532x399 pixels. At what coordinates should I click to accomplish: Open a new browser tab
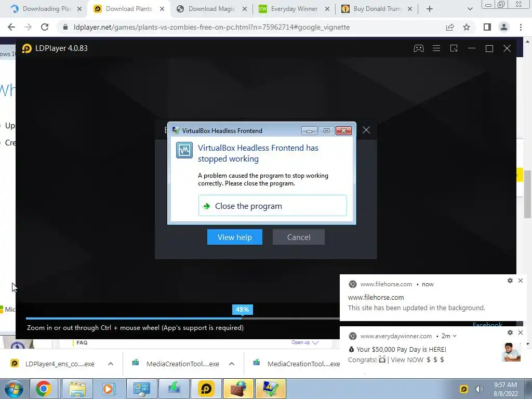pyautogui.click(x=430, y=9)
